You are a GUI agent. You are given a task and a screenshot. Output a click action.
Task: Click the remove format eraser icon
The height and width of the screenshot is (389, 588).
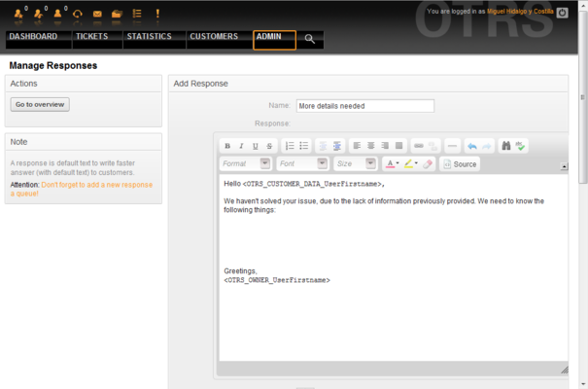428,164
